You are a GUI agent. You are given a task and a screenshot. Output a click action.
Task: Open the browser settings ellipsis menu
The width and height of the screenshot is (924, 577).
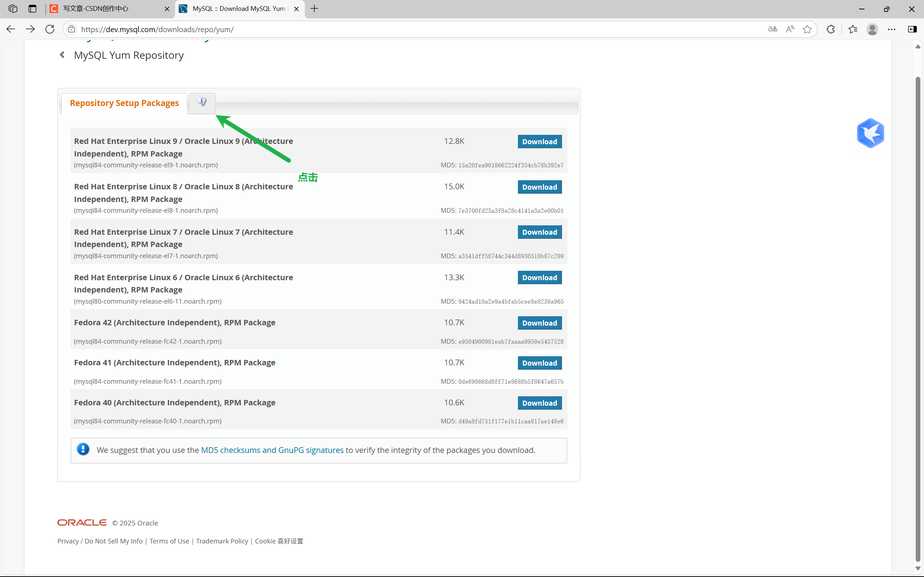coord(892,29)
